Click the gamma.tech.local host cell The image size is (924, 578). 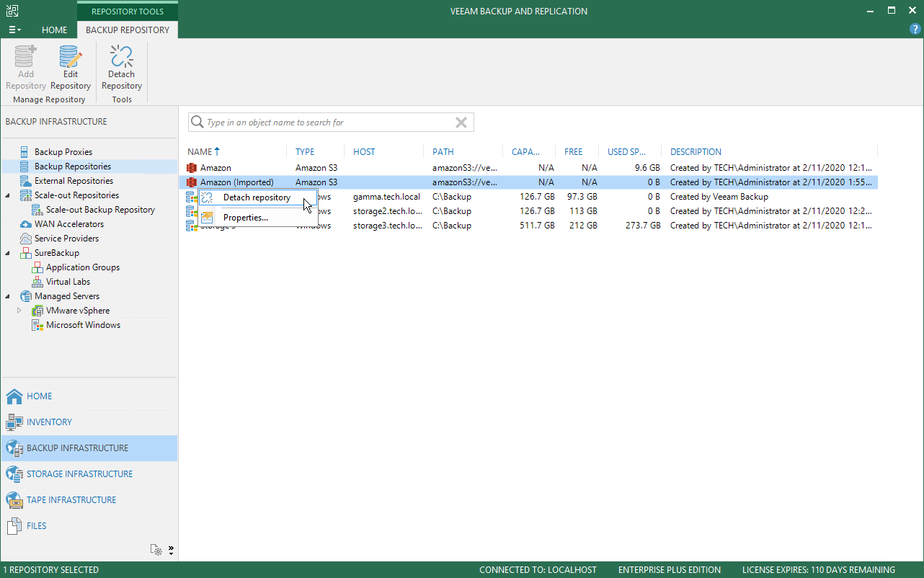pyautogui.click(x=386, y=197)
